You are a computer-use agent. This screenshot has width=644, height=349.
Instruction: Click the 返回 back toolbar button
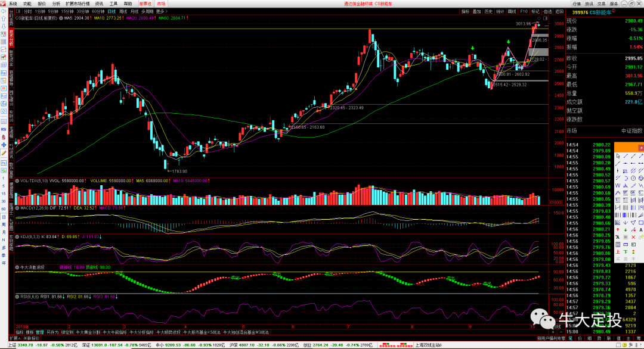tap(559, 11)
